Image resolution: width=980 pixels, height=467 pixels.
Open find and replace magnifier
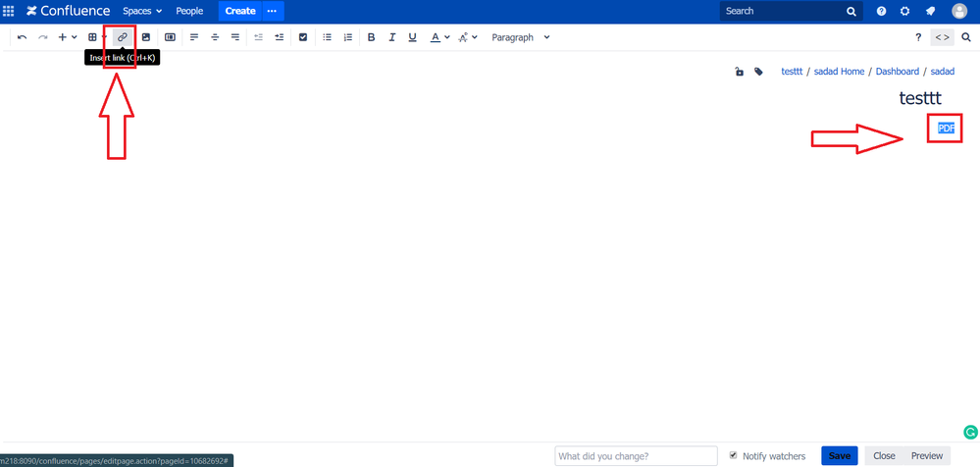coord(967,37)
